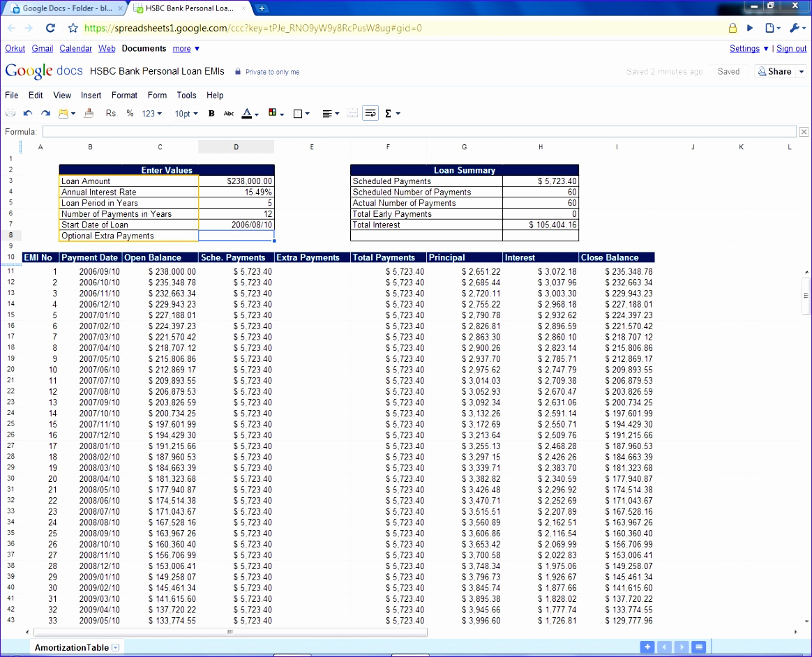Click the Sign out link
This screenshot has height=657, width=812.
(791, 48)
